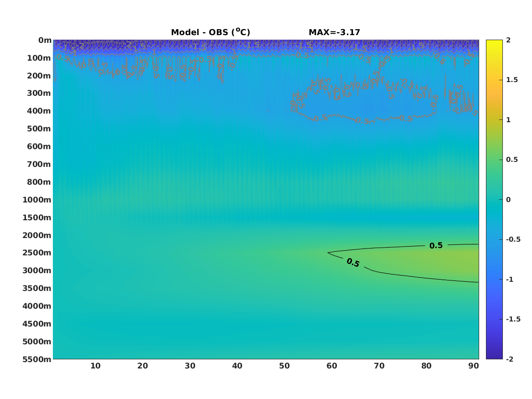Image resolution: width=532 pixels, height=399 pixels.
Task: Select the "0m" depth axis label
Action: pyautogui.click(x=45, y=41)
